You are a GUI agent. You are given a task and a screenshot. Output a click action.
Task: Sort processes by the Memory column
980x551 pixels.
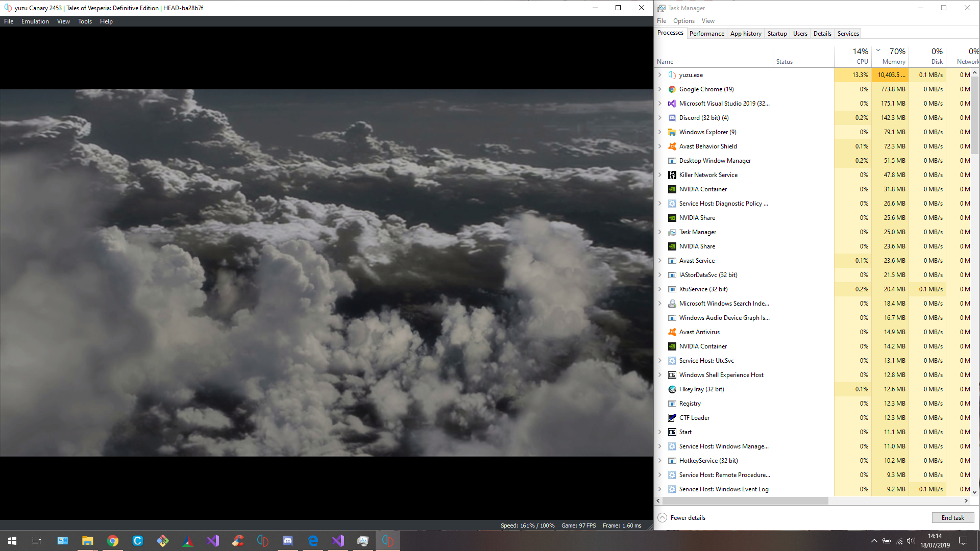pyautogui.click(x=890, y=56)
